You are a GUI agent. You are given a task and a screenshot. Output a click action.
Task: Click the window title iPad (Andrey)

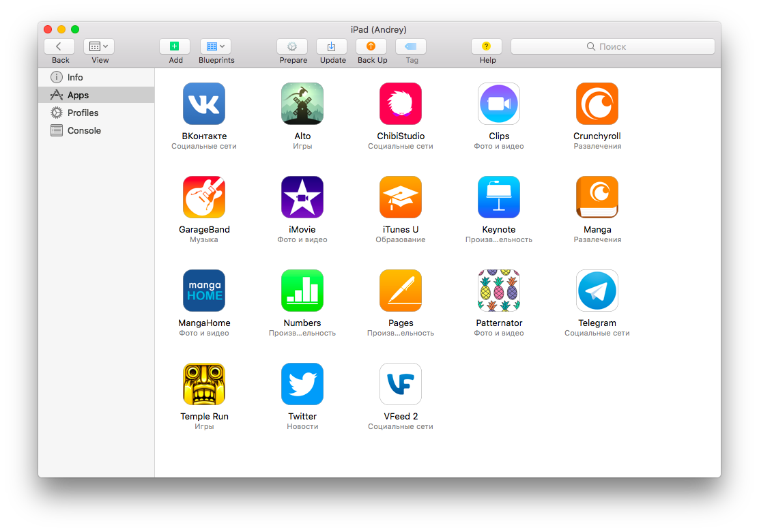click(x=379, y=29)
